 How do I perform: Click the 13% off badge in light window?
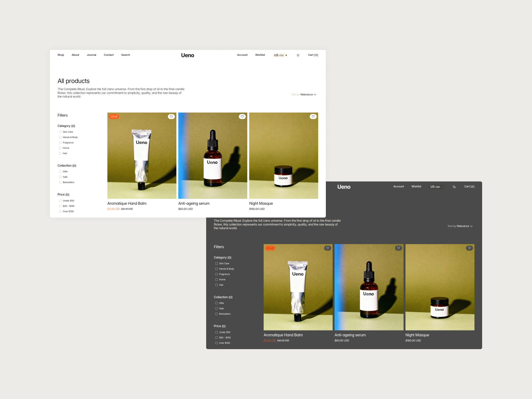pos(114,117)
